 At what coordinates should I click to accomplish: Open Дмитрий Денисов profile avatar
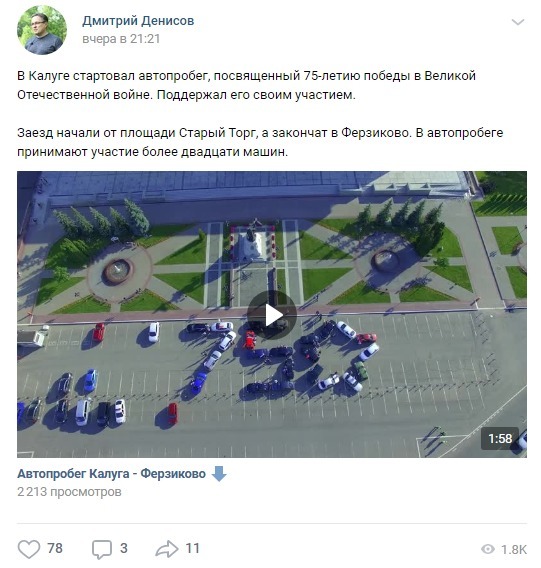coord(42,30)
